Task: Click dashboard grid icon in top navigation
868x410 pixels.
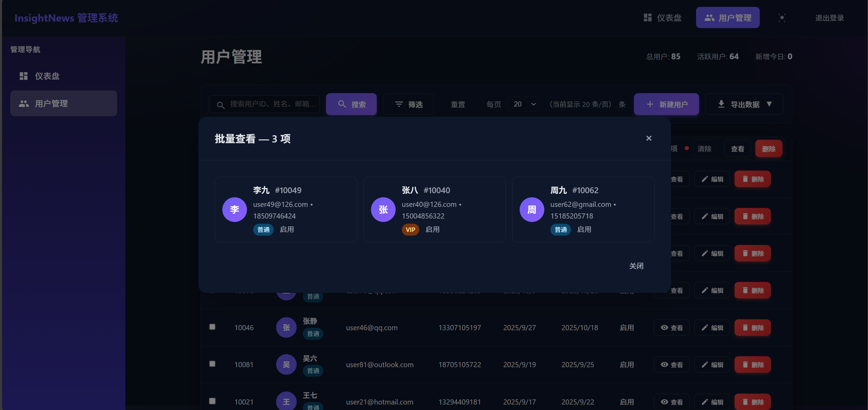Action: coord(647,18)
